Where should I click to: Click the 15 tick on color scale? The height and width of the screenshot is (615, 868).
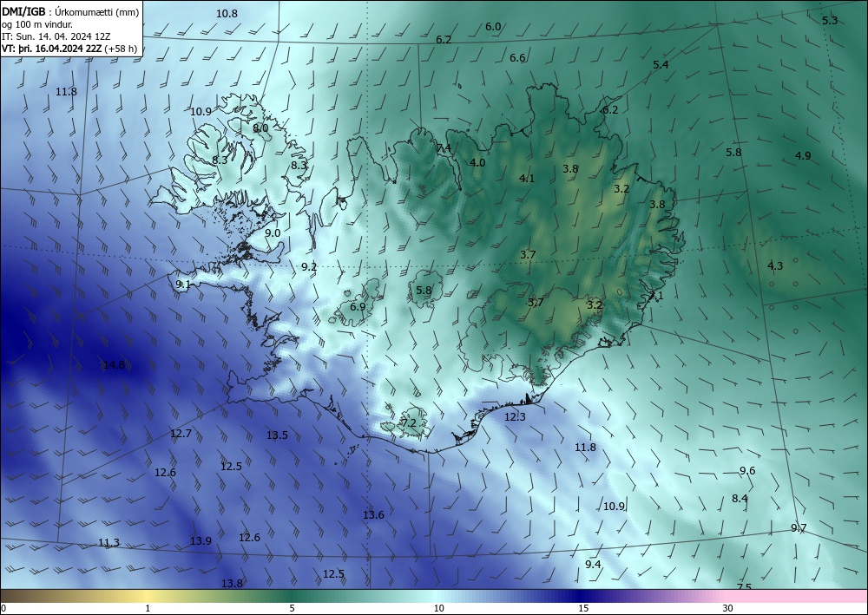click(x=583, y=608)
